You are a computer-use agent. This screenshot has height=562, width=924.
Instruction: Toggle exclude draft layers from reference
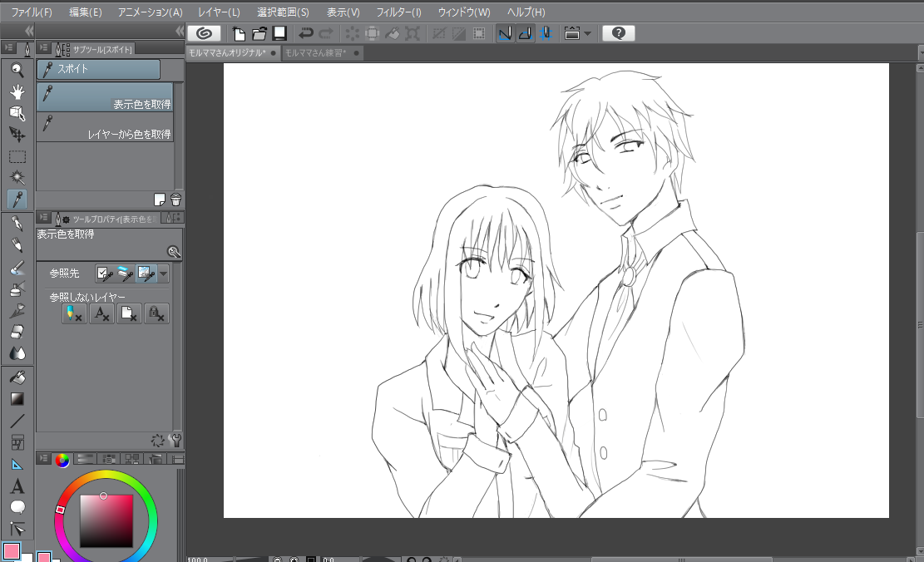74,314
